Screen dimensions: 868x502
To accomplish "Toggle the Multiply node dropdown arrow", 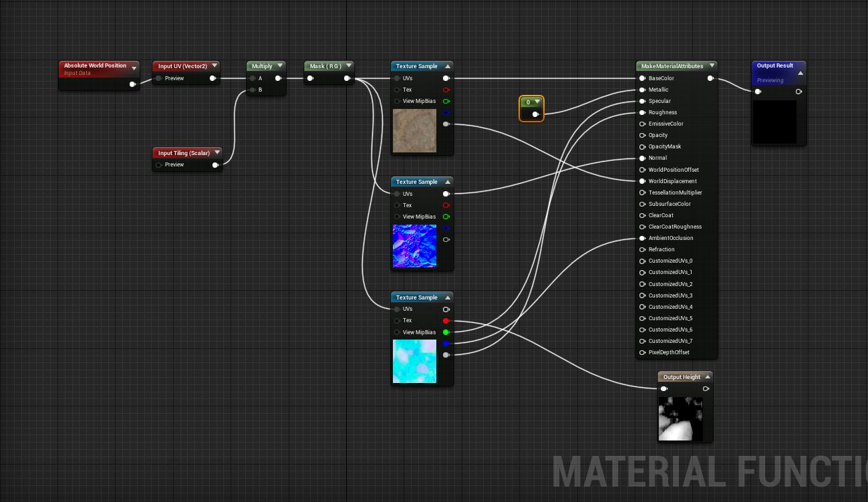I will pos(280,66).
